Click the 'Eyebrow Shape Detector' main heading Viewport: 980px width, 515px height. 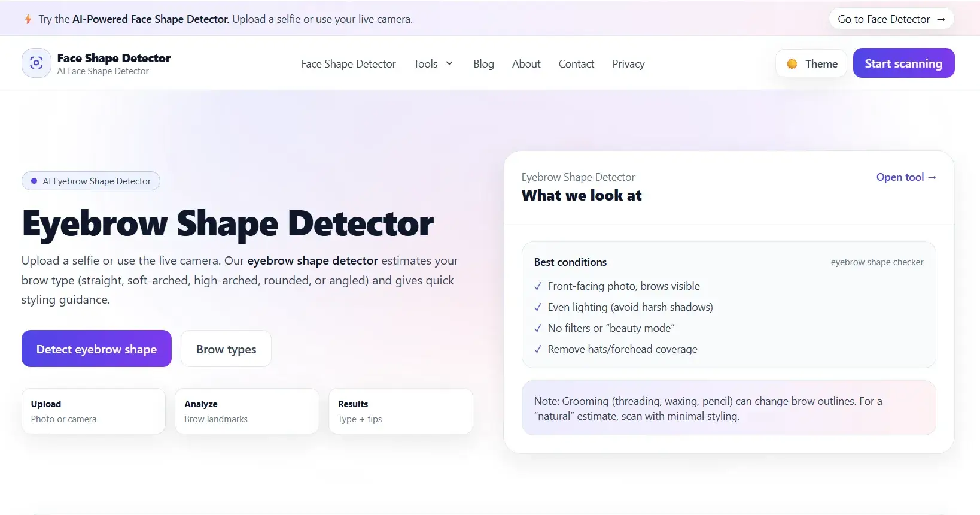click(228, 224)
